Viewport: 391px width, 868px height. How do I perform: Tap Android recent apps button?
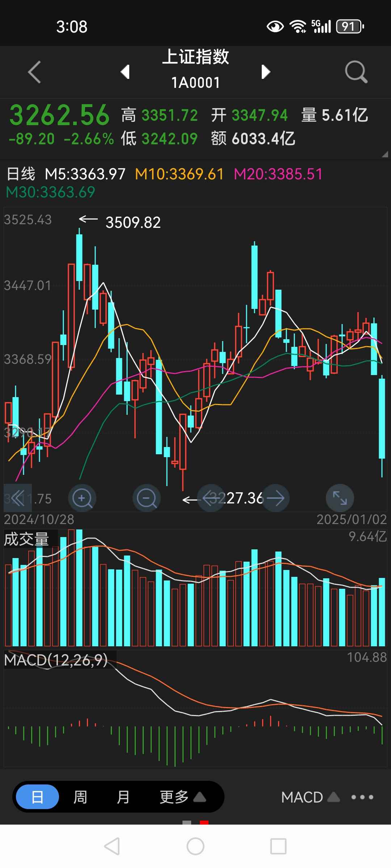278,846
